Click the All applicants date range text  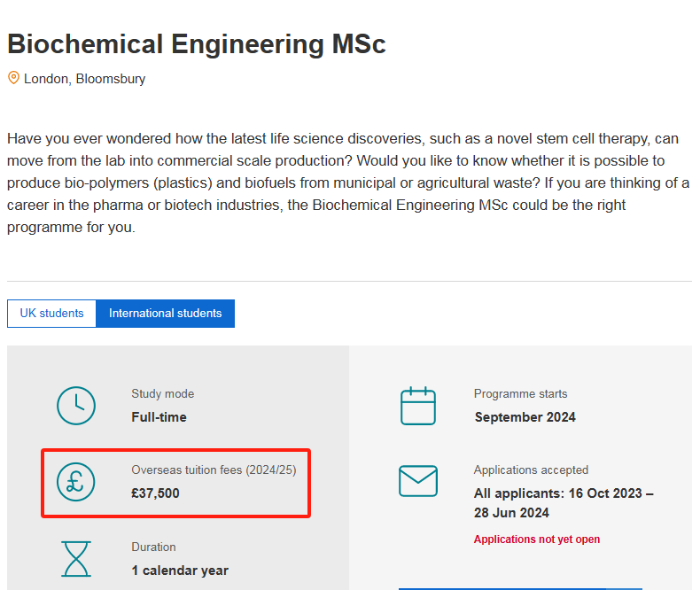[x=564, y=503]
